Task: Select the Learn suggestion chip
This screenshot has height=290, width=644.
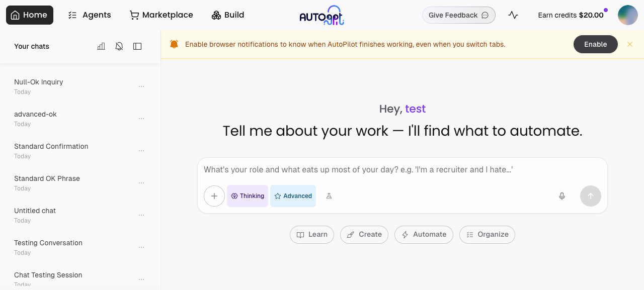Action: [x=312, y=235]
